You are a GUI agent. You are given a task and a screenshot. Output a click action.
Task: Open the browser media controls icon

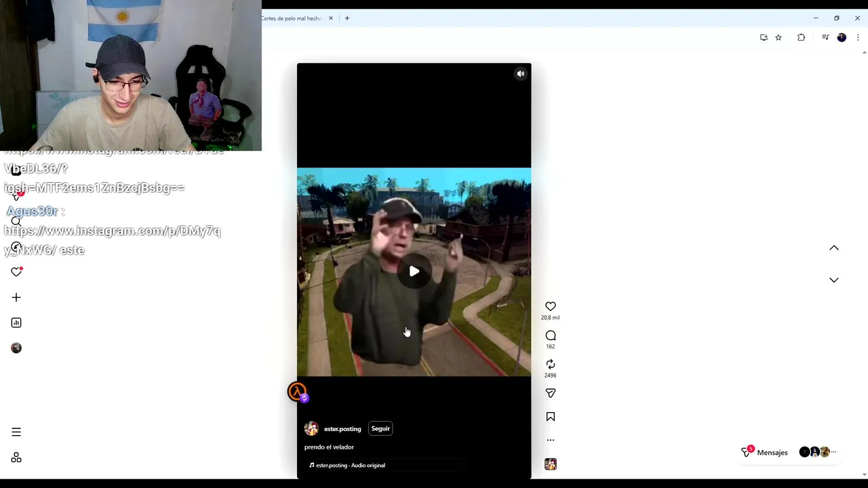pos(825,37)
